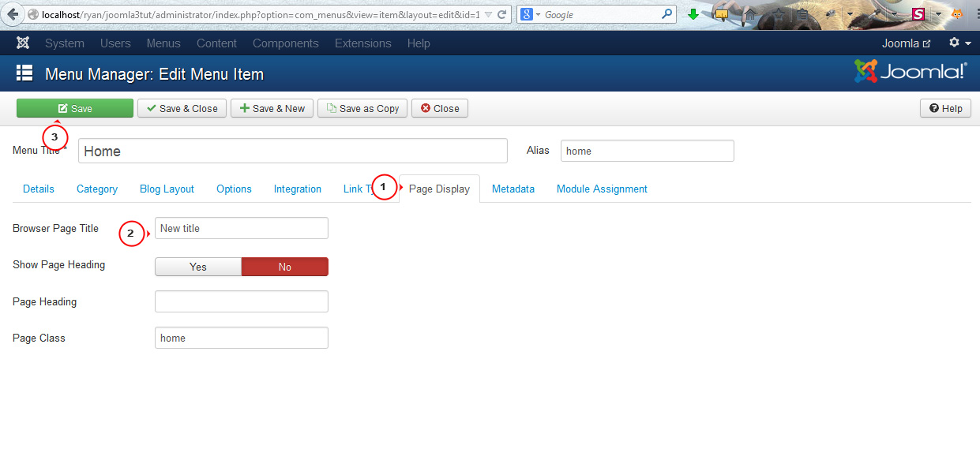This screenshot has height=460, width=980.
Task: Click the Joomla logo icon in the admin menu
Action: pyautogui.click(x=23, y=43)
